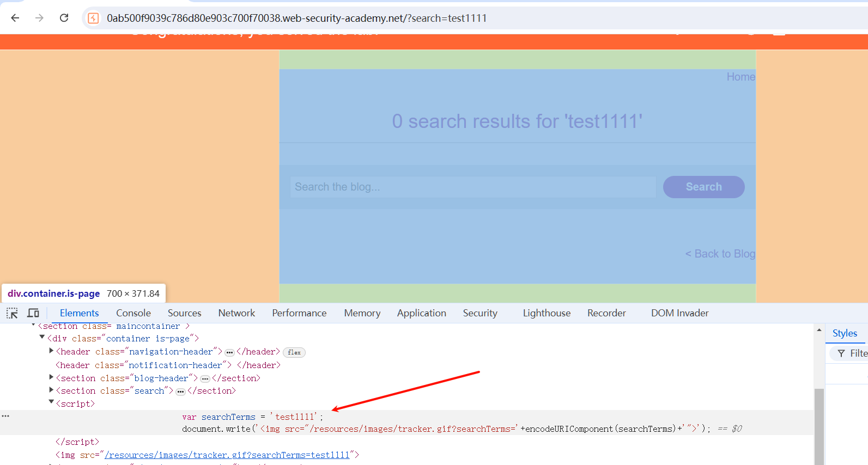Expand the navigation-header element node
Screen dimensions: 868x465
tap(51, 351)
